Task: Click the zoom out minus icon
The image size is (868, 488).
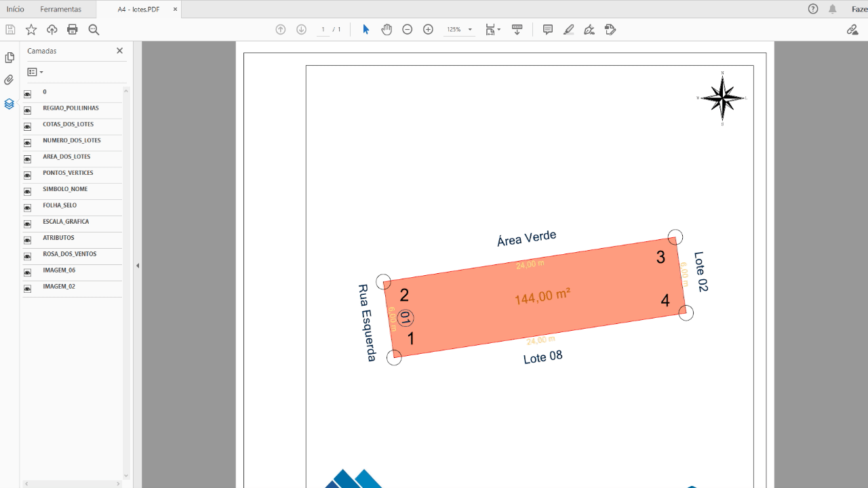Action: 407,30
